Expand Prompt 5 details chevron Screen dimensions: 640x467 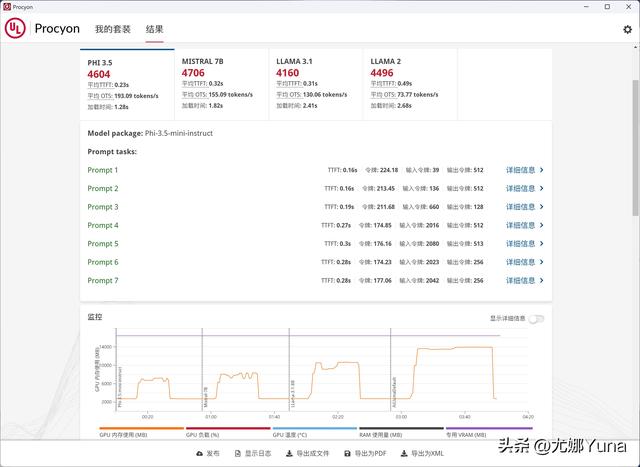542,243
